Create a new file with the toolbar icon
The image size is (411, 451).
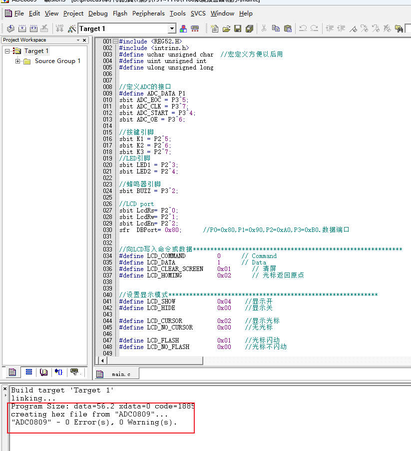(x=215, y=29)
